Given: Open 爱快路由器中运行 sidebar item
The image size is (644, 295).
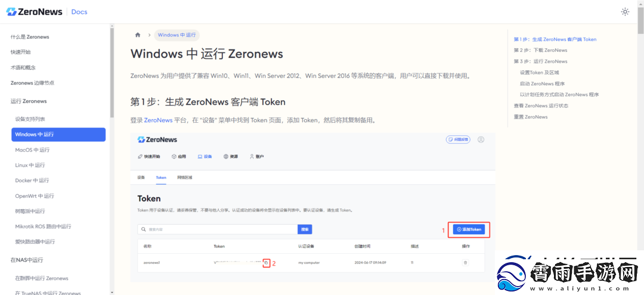Looking at the screenshot, I should [35, 242].
